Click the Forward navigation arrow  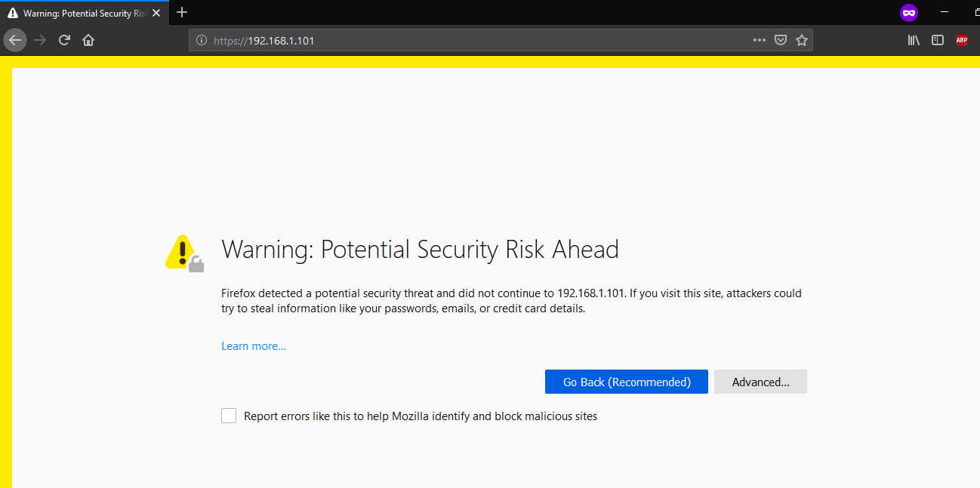[x=41, y=40]
